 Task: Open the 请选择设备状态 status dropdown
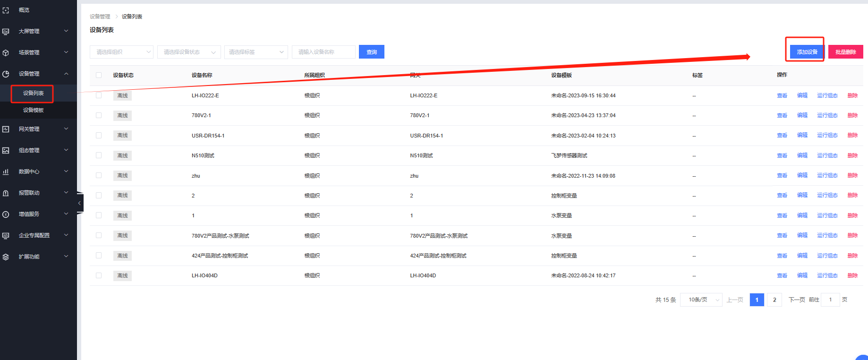(189, 52)
